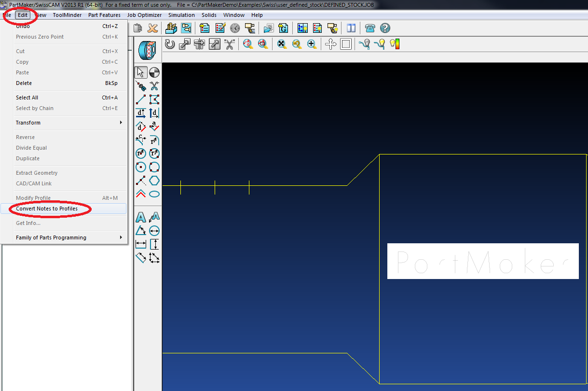The image size is (588, 391).
Task: Select the polyline chain tool
Action: click(154, 99)
